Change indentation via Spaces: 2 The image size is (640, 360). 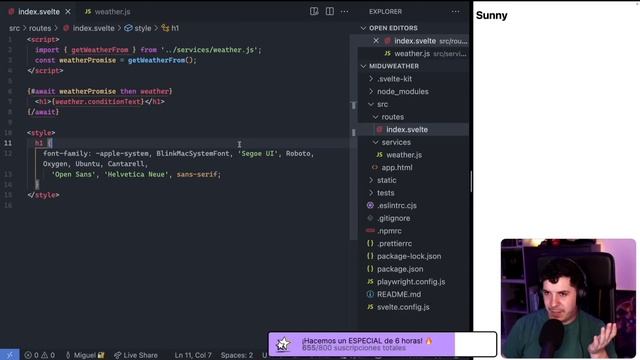click(237, 355)
